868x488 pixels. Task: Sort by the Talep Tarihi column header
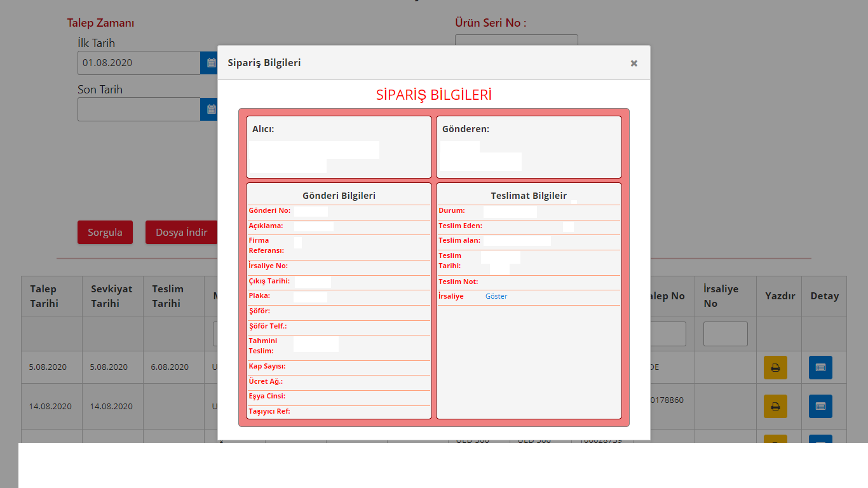[51, 296]
